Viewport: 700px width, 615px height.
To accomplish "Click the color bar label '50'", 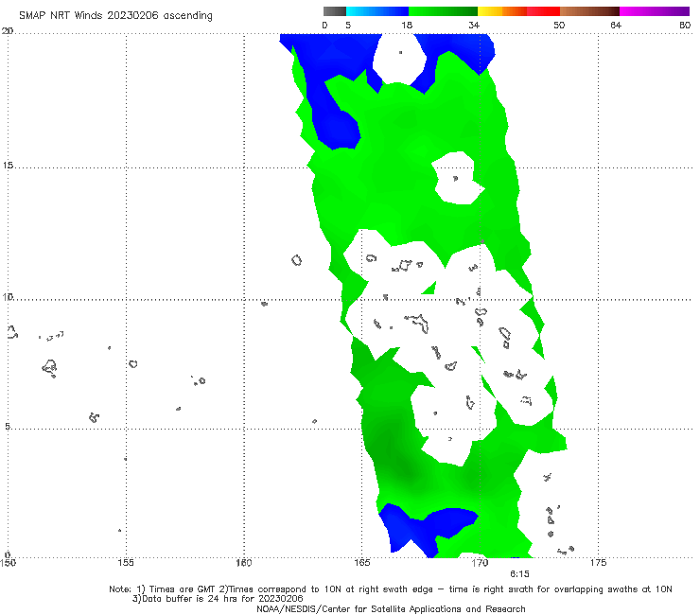I will [559, 25].
